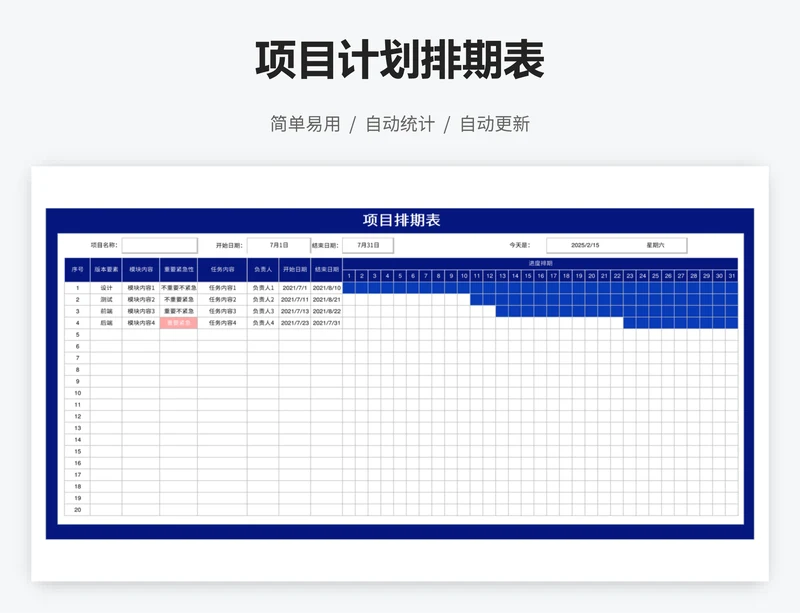800x613 pixels.
Task: Click the 后端 cell in row 4
Action: pos(106,323)
